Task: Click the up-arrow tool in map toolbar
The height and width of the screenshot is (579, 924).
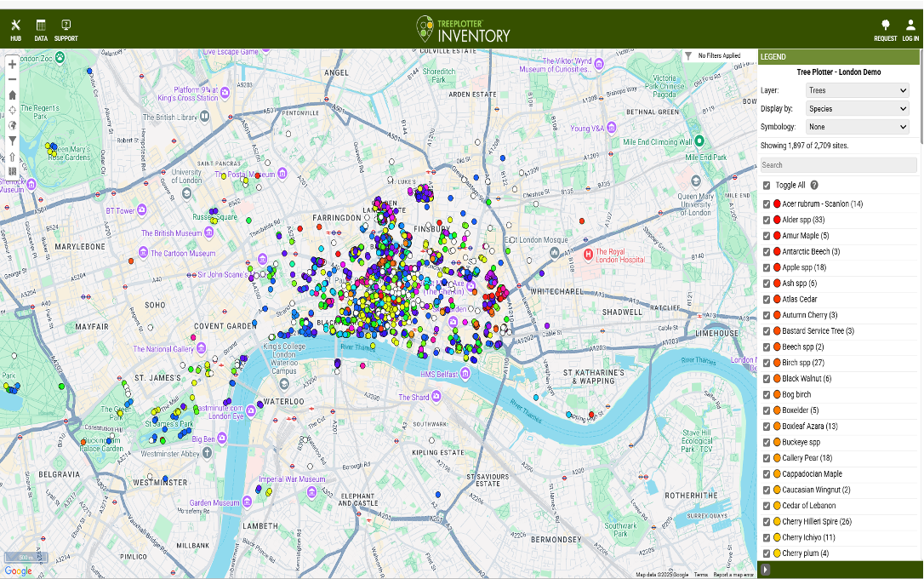Action: [13, 157]
